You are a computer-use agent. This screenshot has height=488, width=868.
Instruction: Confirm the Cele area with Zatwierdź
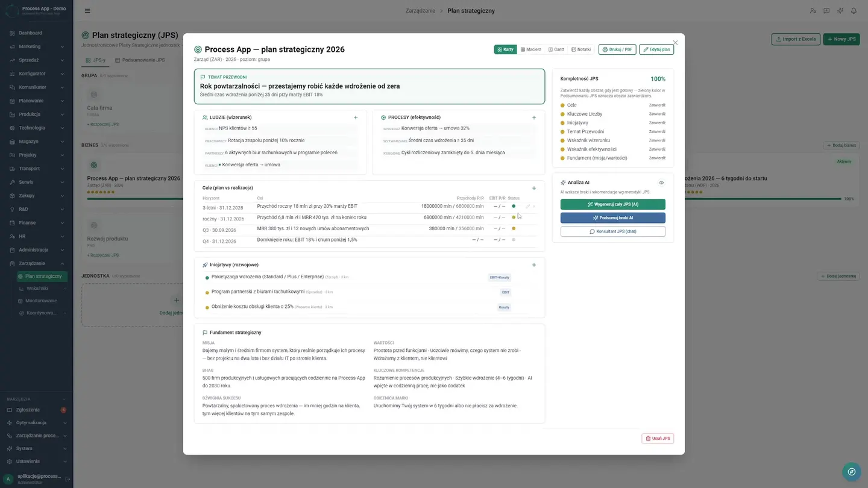[657, 105]
